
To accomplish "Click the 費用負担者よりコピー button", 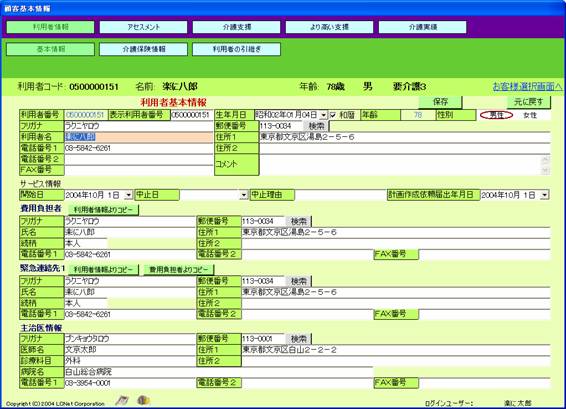I will point(179,270).
